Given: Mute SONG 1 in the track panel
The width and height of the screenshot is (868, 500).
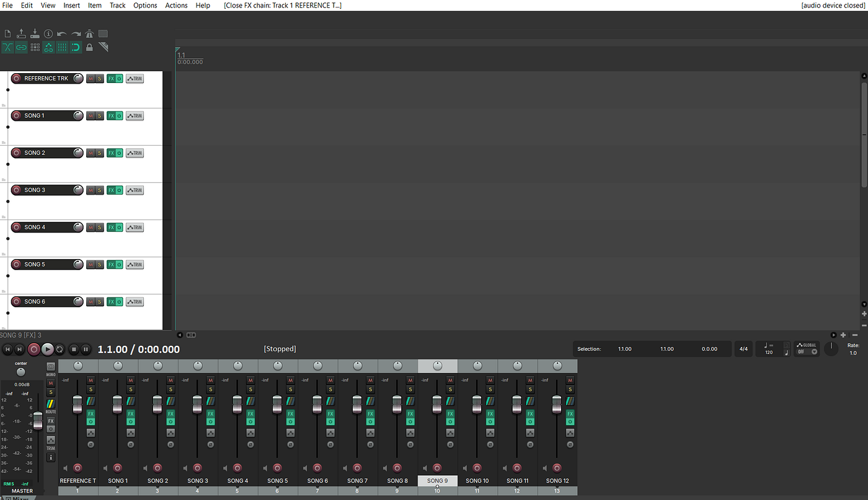Looking at the screenshot, I should (91, 116).
